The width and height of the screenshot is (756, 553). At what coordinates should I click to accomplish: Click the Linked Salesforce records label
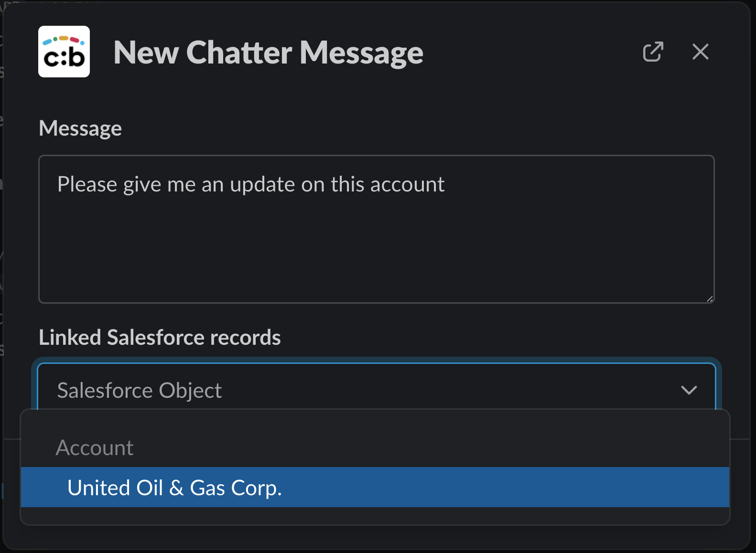160,337
